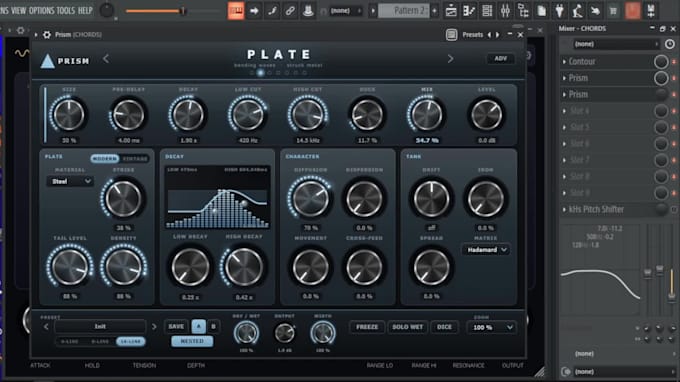Screen dimensions: 680x382
Task: Click the Prism triangle logo
Action: (47, 61)
